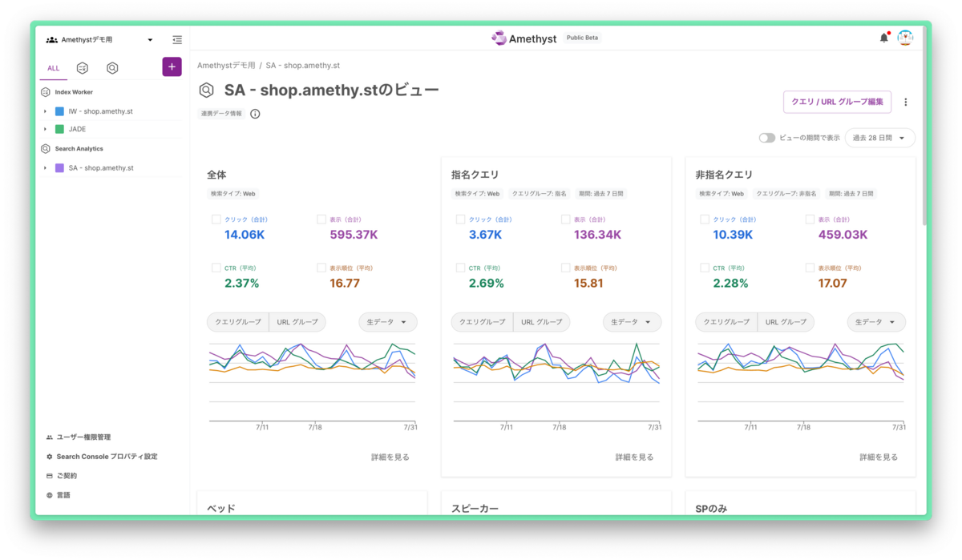Open 生データ dropdown in 非指名クエリ card
Screen dimensions: 962x560
click(x=877, y=322)
